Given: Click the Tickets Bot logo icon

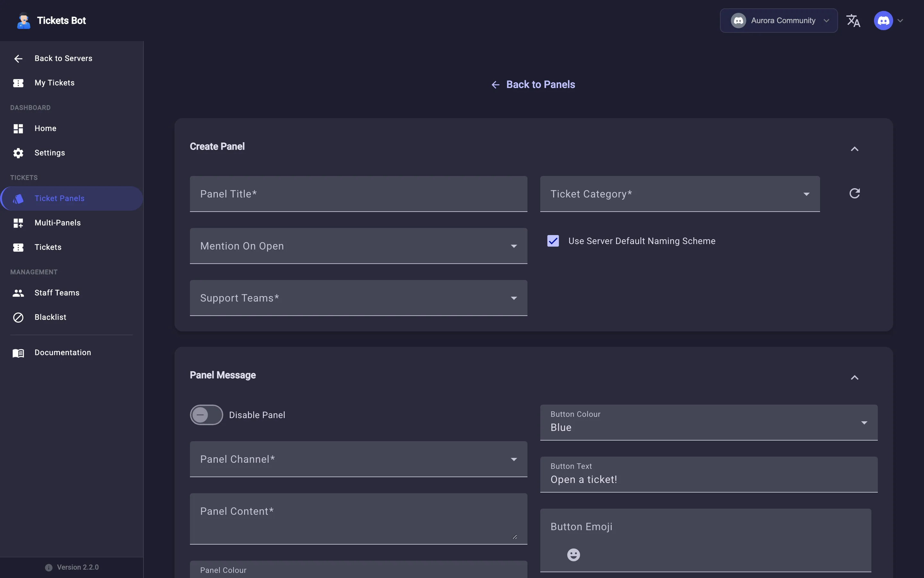Looking at the screenshot, I should (24, 21).
